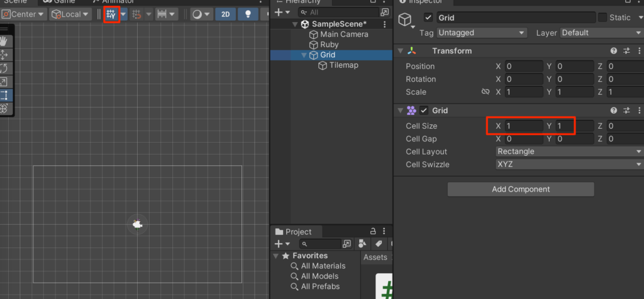Screen dimensions: 644x299
Task: Open Transform component help icon
Action: [x=614, y=51]
